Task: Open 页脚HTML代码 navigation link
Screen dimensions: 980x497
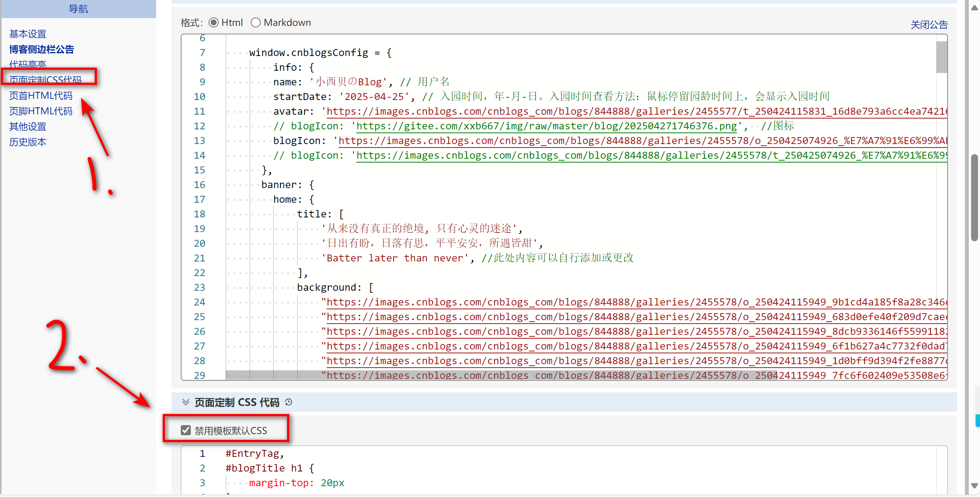Action: click(x=41, y=111)
